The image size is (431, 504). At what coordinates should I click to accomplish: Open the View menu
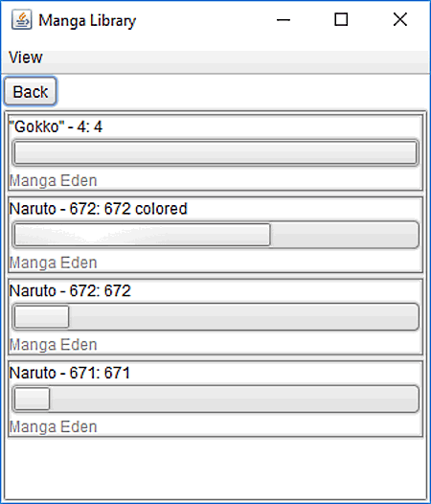pos(26,57)
